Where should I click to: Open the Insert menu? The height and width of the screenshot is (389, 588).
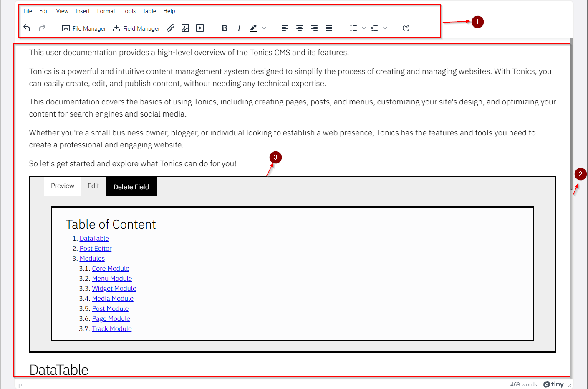[83, 11]
